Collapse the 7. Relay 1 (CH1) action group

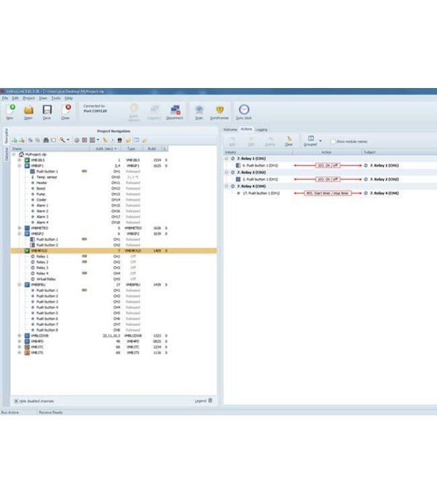click(227, 159)
